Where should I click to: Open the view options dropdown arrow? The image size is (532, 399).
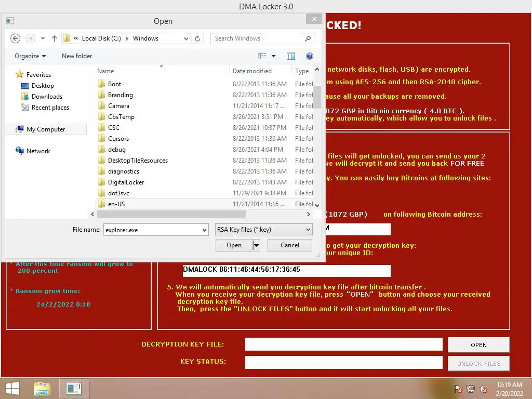click(x=273, y=56)
